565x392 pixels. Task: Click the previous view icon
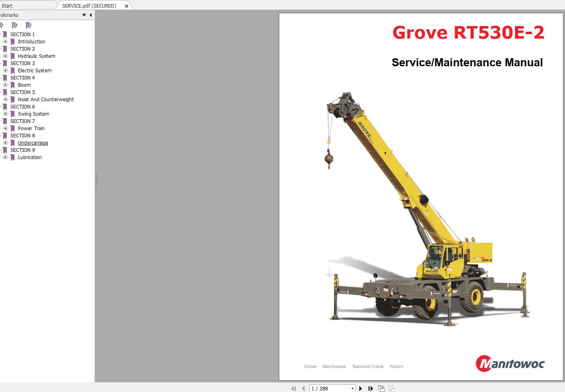click(x=381, y=388)
